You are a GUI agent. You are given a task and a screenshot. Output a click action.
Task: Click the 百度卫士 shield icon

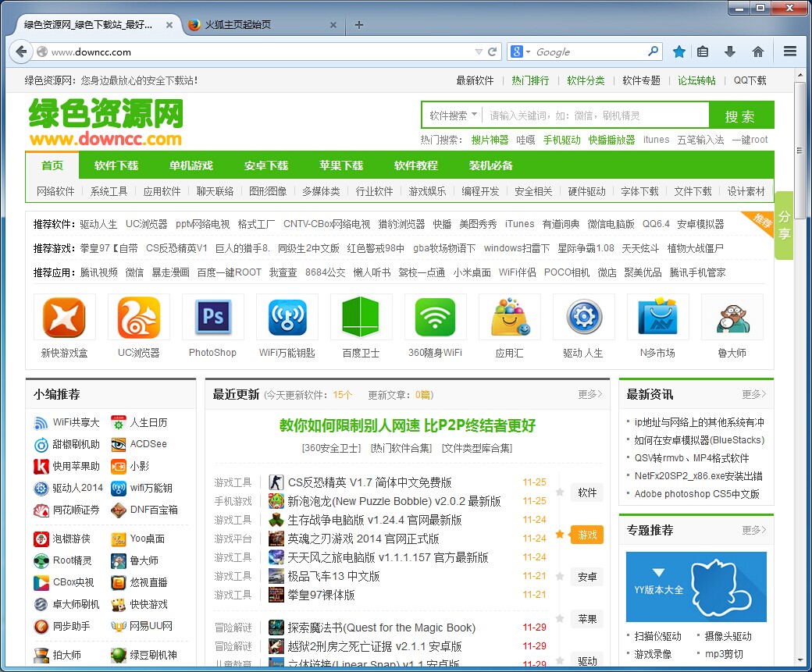pos(361,317)
